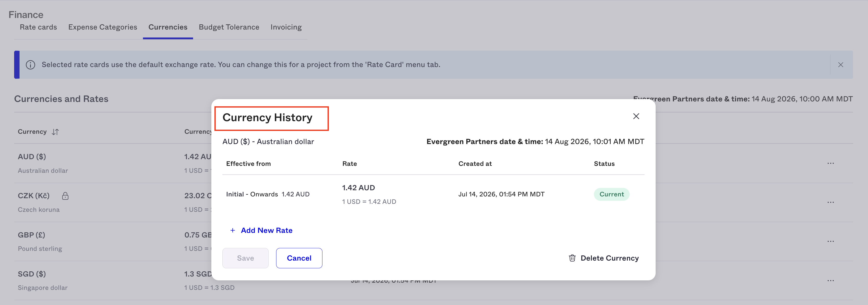Click the bold '1.42 AUD' rate in the dialog
Screen dimensions: 868x305
click(358, 188)
